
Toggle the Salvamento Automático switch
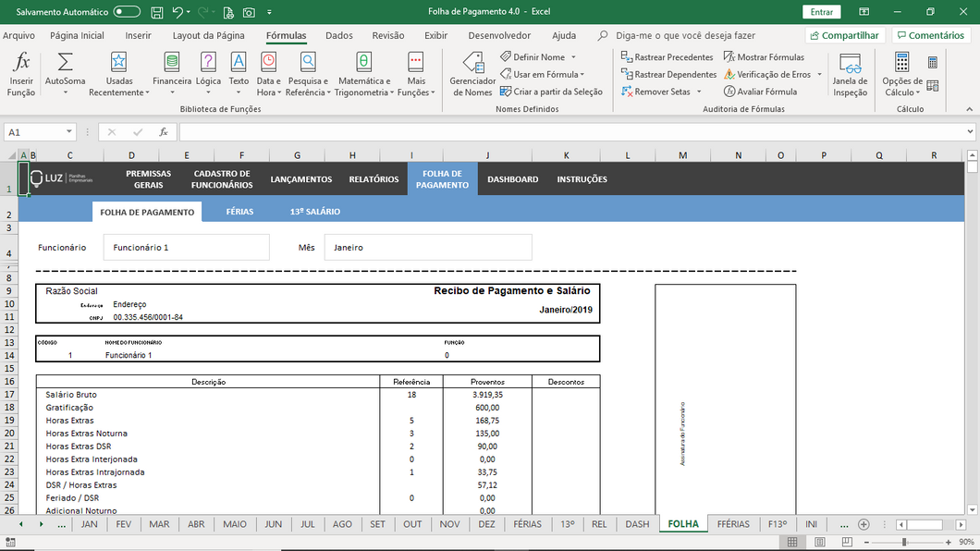click(127, 12)
